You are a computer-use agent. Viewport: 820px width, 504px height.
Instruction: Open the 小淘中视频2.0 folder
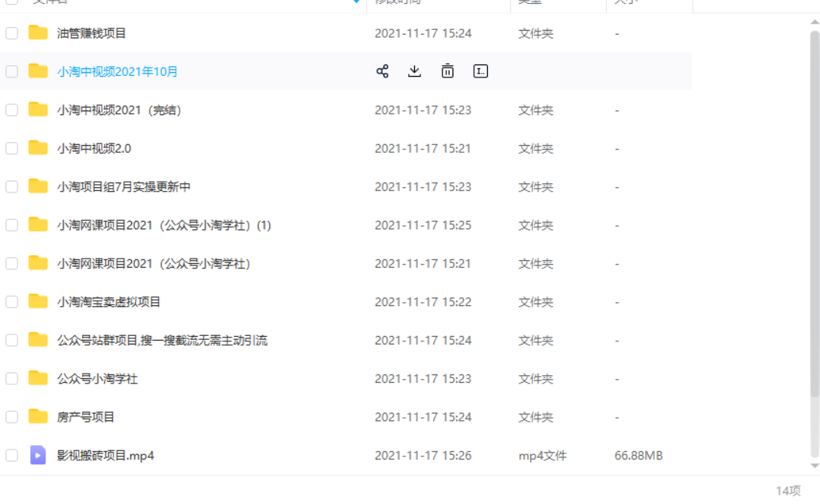pyautogui.click(x=94, y=149)
